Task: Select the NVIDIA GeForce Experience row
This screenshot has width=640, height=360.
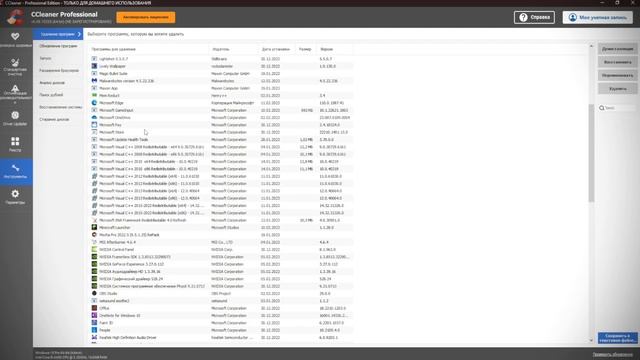Action: (x=221, y=264)
